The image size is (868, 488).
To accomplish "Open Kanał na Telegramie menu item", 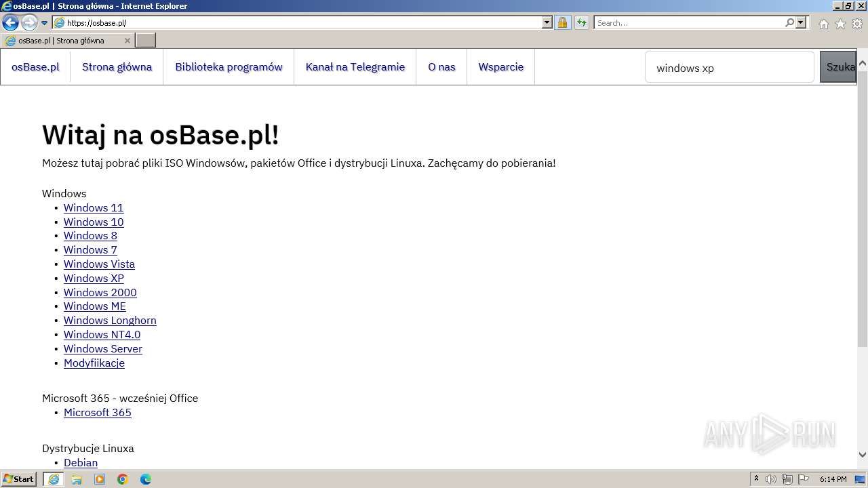I will 355,66.
